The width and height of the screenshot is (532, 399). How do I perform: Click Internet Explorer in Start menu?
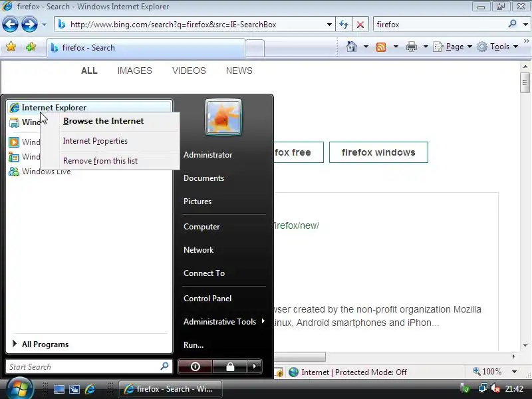click(90, 107)
